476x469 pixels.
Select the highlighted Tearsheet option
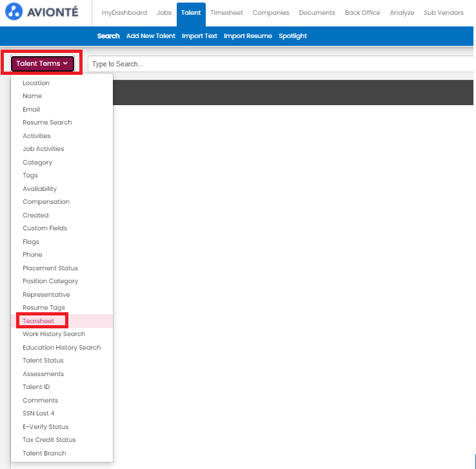point(62,321)
